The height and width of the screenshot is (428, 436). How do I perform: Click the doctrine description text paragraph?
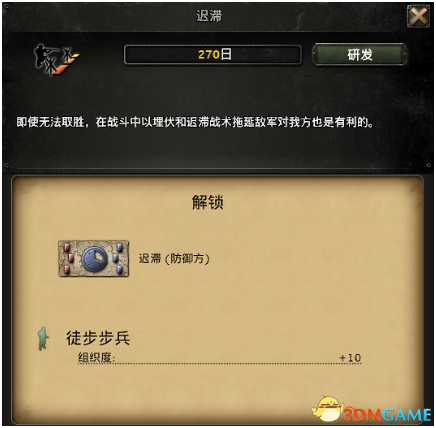pyautogui.click(x=195, y=122)
